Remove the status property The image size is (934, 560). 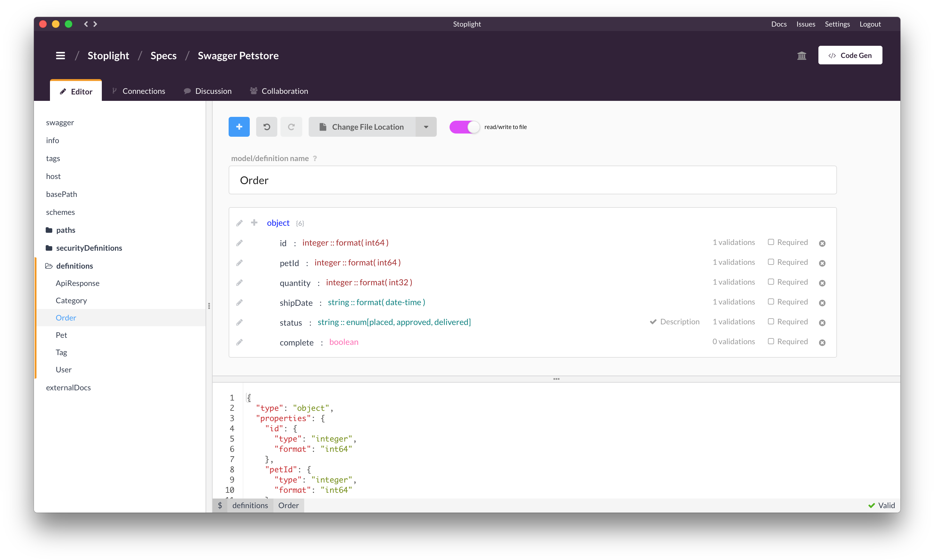tap(822, 323)
